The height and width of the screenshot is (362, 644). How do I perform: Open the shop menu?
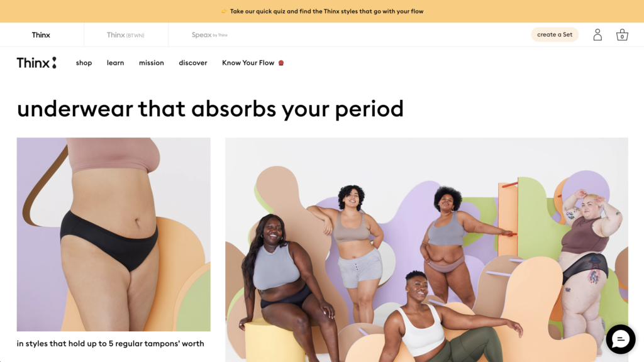pyautogui.click(x=84, y=63)
